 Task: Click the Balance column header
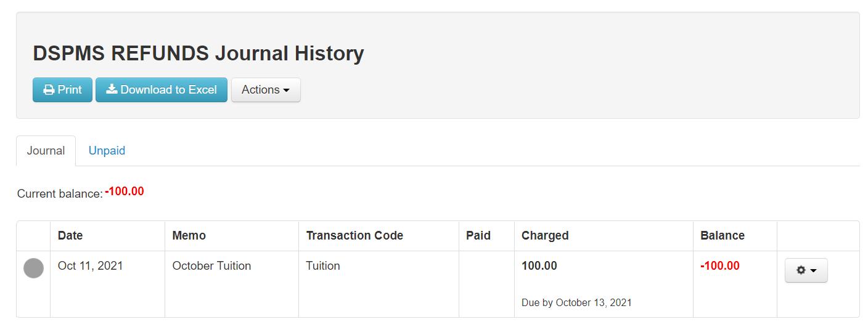[723, 236]
